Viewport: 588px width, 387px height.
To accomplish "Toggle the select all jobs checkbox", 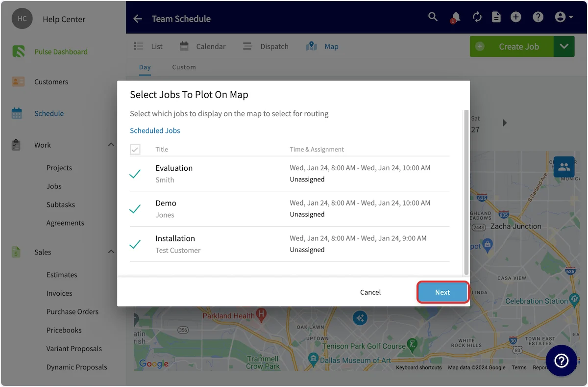I will tap(135, 149).
